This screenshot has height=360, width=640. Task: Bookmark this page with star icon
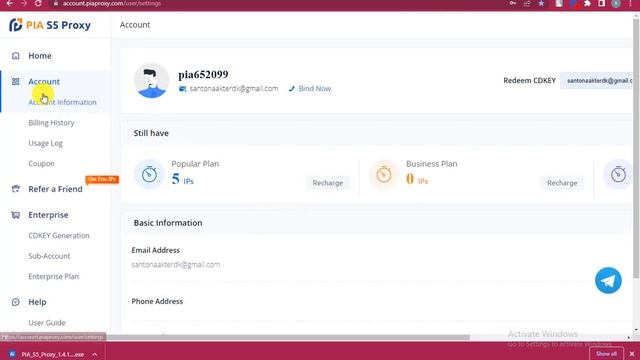pyautogui.click(x=541, y=4)
